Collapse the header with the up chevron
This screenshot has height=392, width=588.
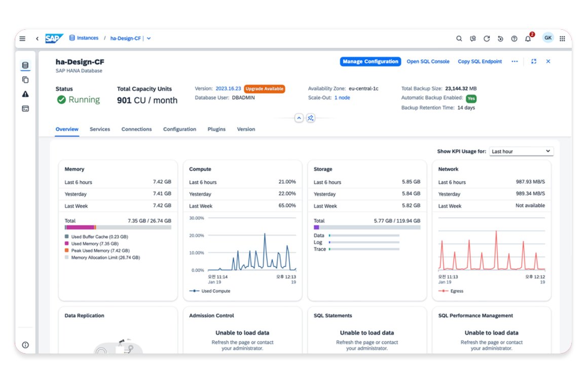(x=299, y=118)
